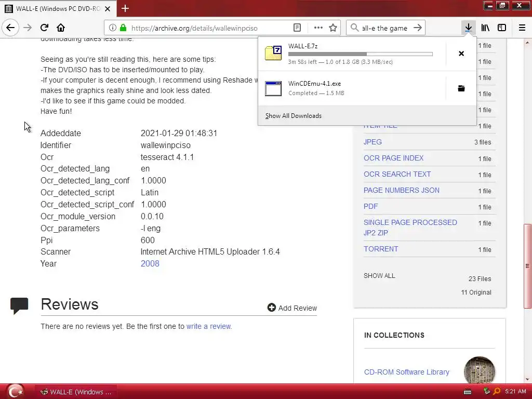Screen dimensions: 532x399
Task: Click the Add Review plus icon
Action: click(271, 308)
